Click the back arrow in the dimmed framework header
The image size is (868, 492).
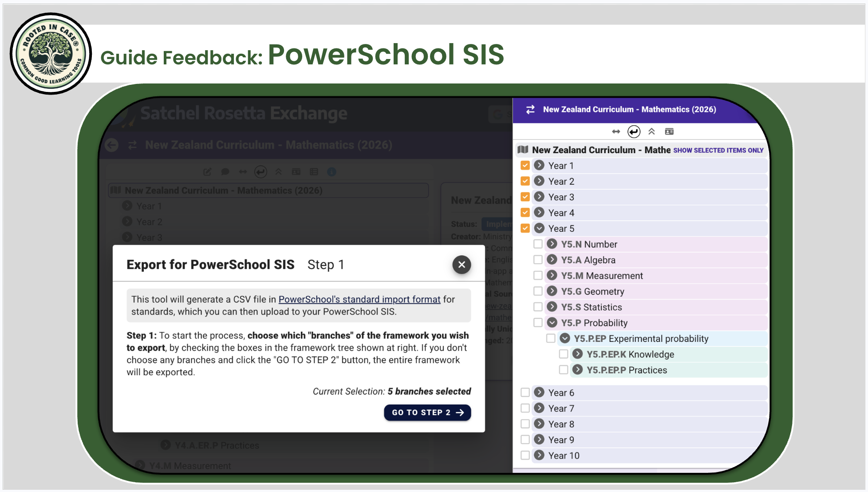tap(112, 145)
